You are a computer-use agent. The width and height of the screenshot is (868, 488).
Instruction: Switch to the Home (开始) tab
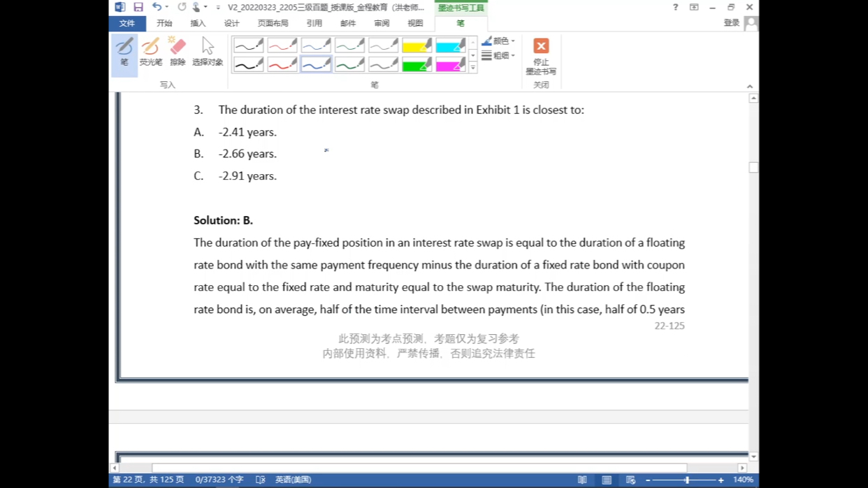[164, 23]
